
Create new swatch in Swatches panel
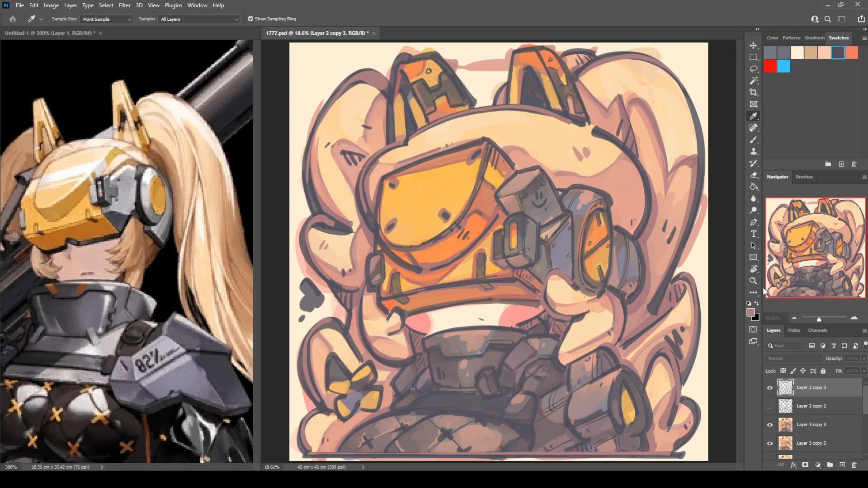(x=841, y=164)
